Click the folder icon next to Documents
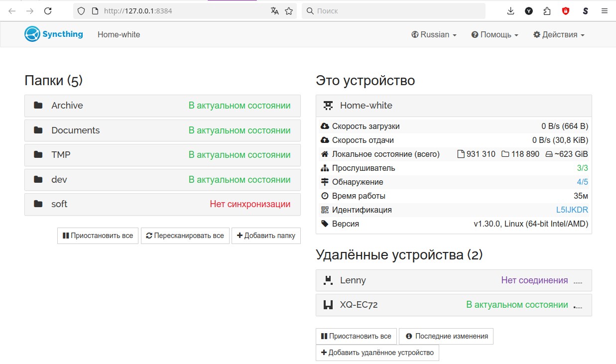The image size is (616, 364). (x=38, y=130)
